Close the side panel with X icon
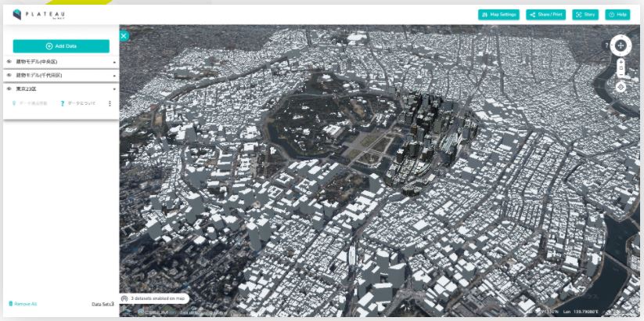 124,35
